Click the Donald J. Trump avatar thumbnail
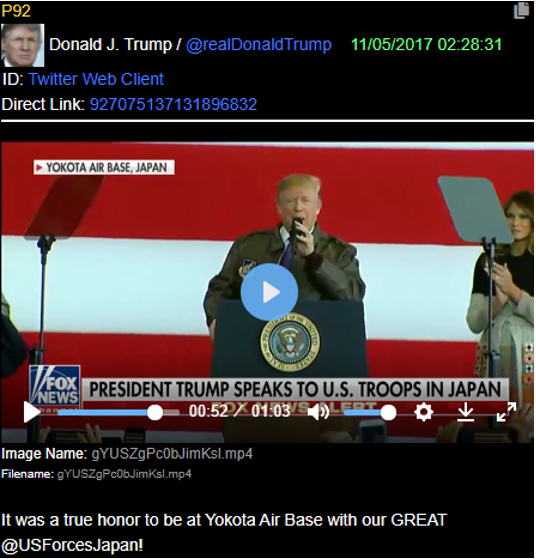Screen dimensions: 536x559 click(23, 45)
